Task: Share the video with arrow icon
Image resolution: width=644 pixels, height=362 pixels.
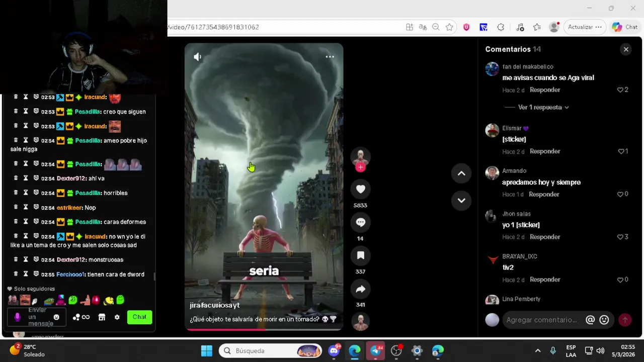Action: (360, 289)
